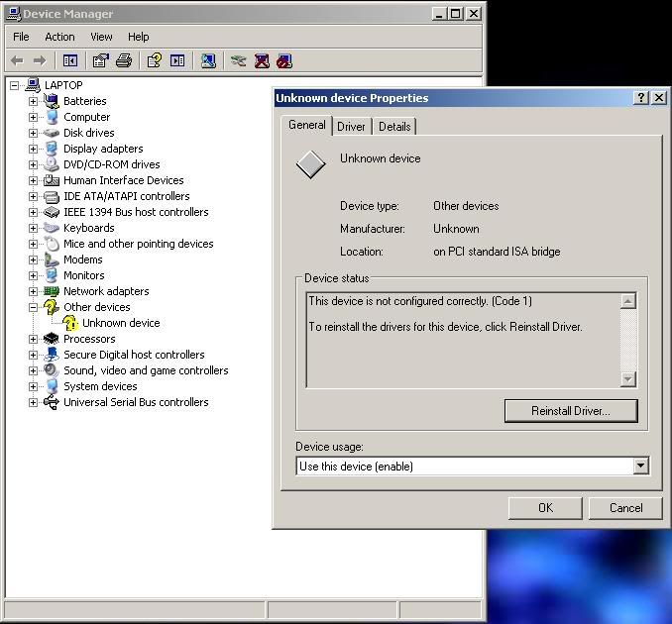
Task: Click the Uninstall device toolbar icon
Action: 262,60
